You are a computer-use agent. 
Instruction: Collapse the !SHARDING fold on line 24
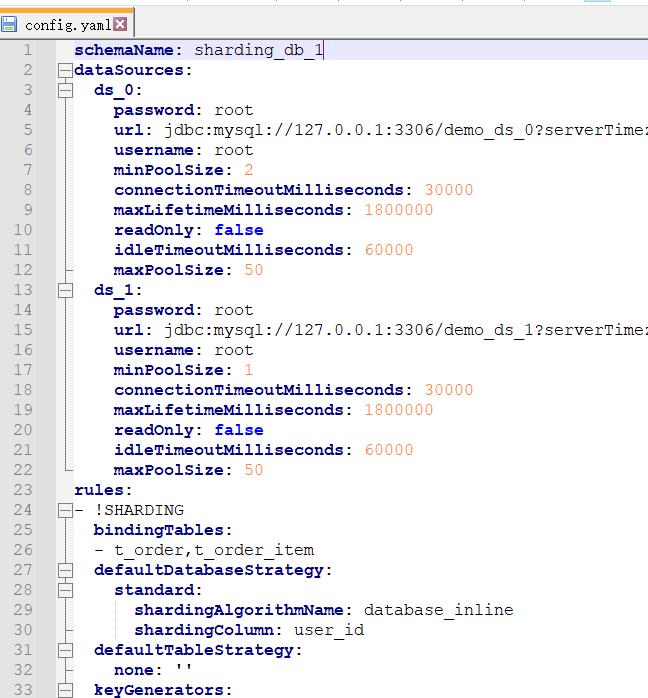pyautogui.click(x=65, y=510)
